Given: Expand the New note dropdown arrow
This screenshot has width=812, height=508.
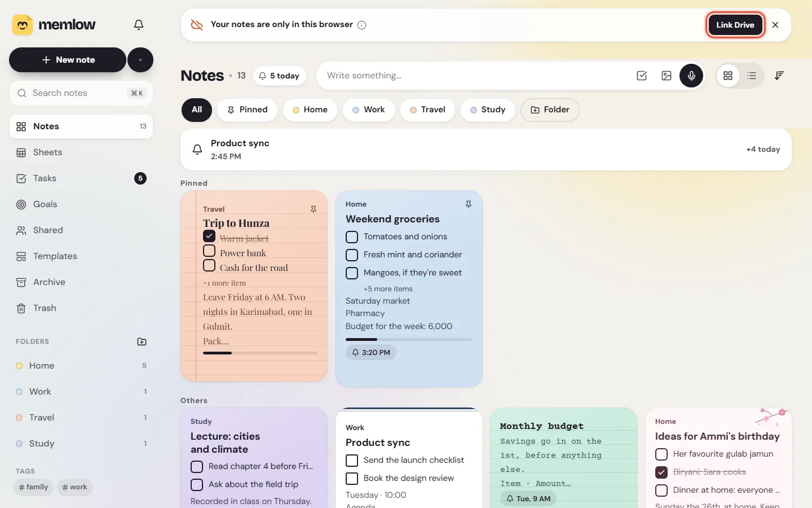Looking at the screenshot, I should pyautogui.click(x=140, y=60).
